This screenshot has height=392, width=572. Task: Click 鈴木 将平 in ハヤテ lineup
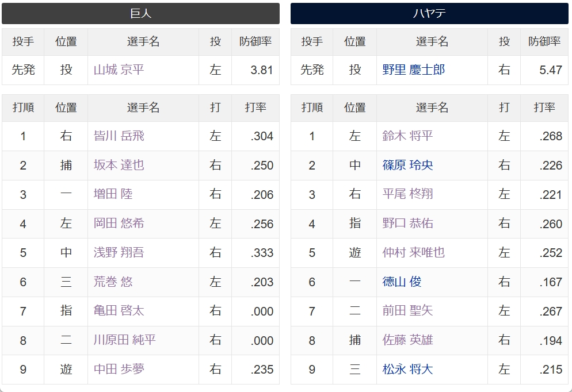pos(408,136)
